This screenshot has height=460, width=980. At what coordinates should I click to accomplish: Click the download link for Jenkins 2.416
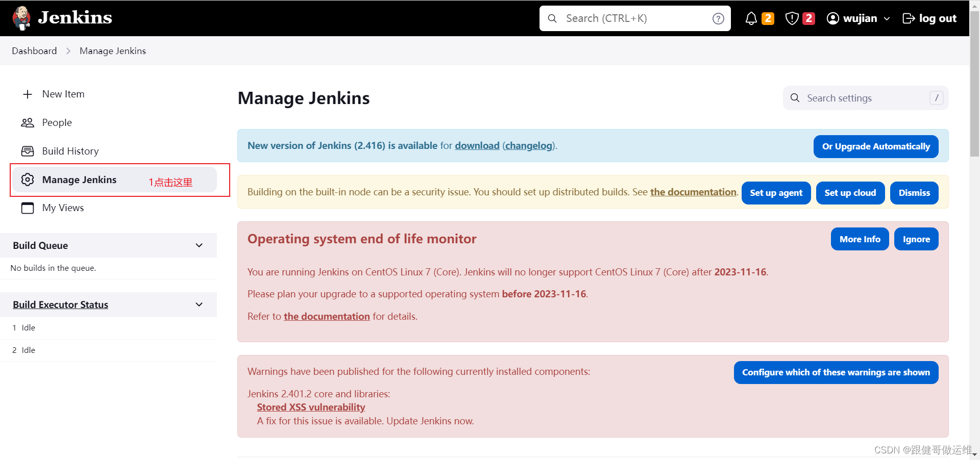[x=477, y=146]
